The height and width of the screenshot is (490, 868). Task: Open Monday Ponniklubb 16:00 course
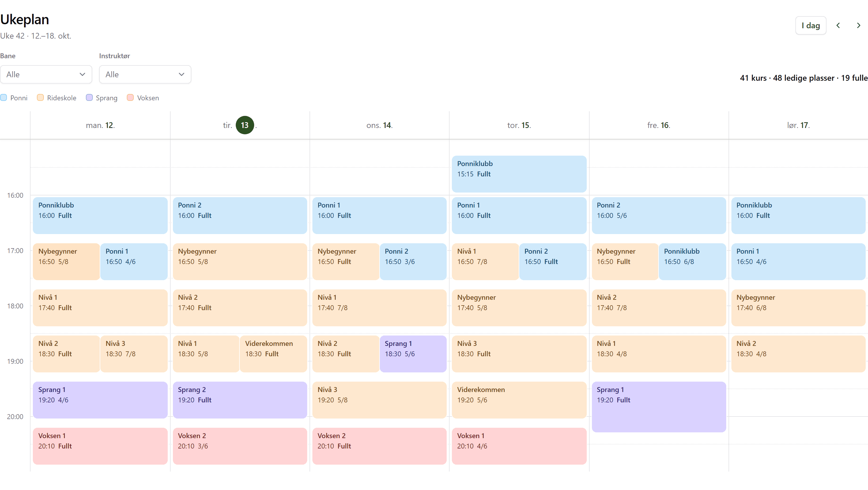point(100,216)
